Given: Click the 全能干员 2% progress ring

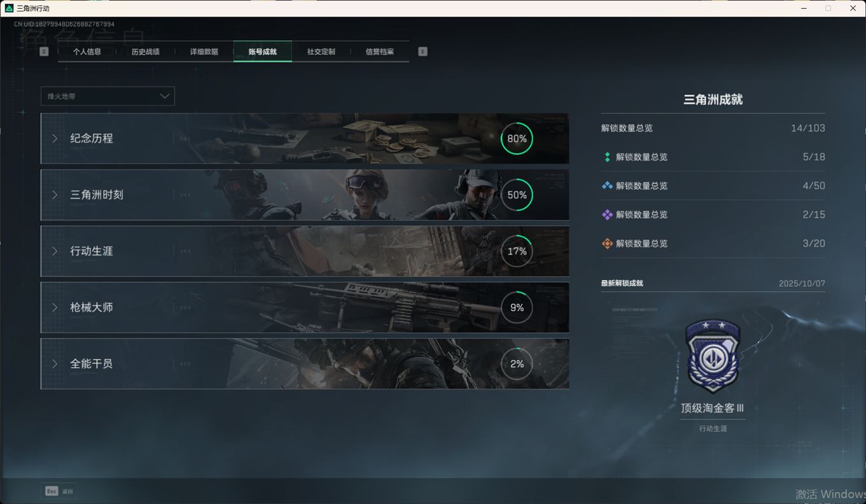Looking at the screenshot, I should point(517,364).
